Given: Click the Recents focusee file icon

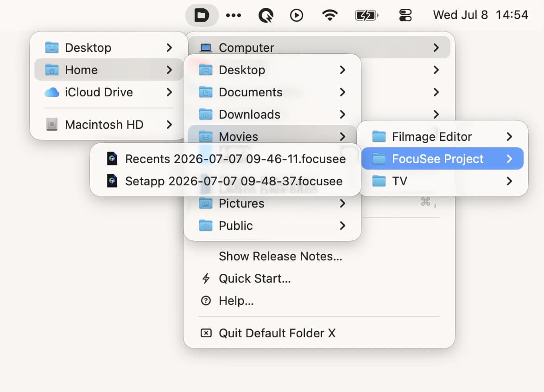Looking at the screenshot, I should [112, 158].
